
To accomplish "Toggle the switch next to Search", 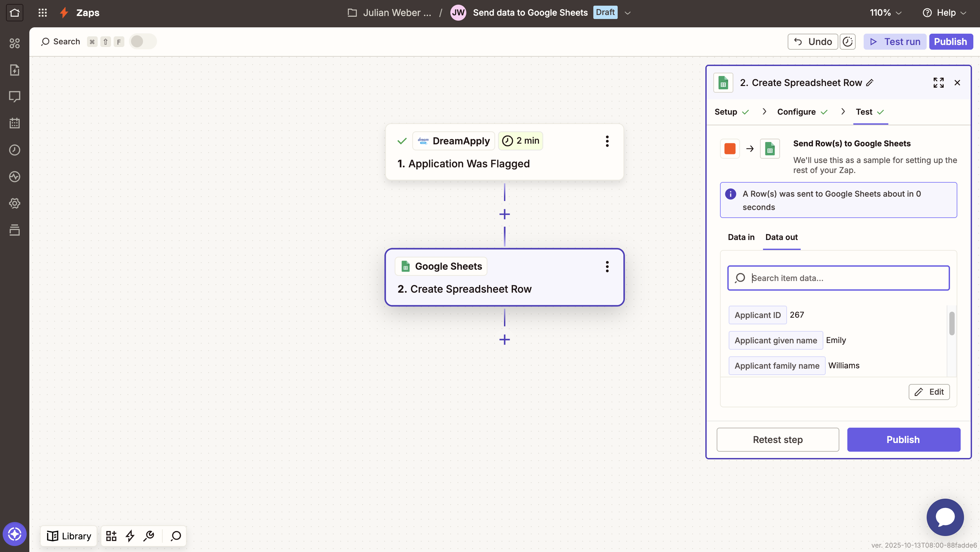I will pyautogui.click(x=143, y=41).
